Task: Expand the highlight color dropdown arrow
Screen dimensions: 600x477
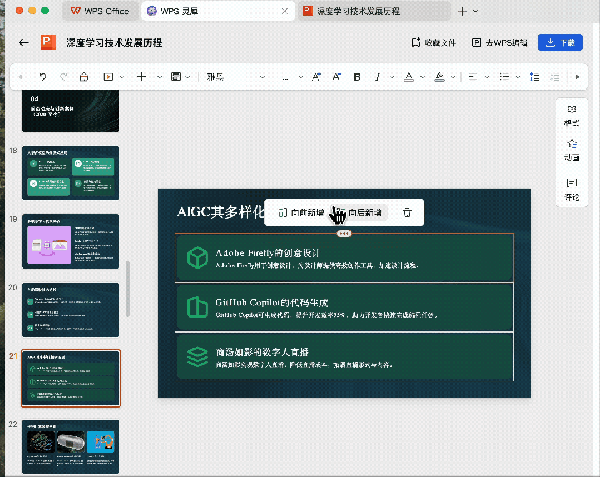Action: click(453, 77)
